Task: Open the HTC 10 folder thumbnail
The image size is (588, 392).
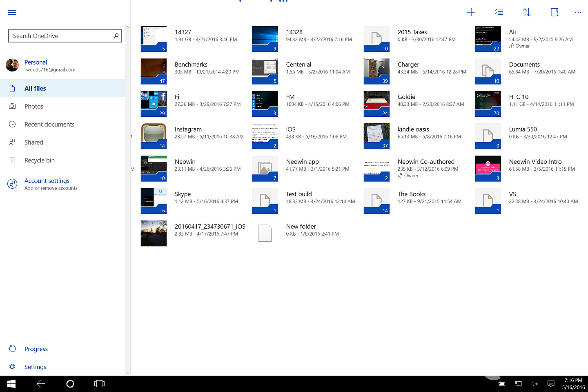Action: tap(488, 104)
